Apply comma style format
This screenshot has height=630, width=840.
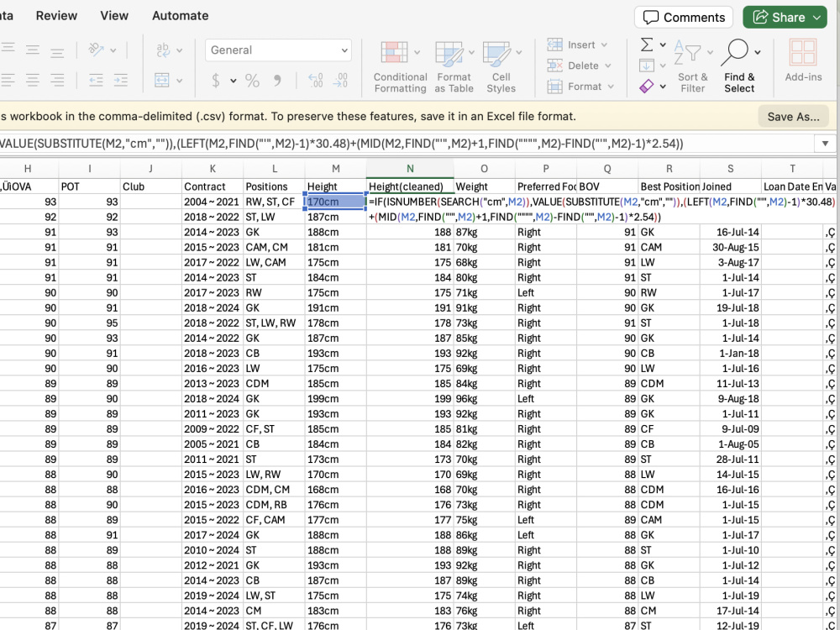(277, 81)
